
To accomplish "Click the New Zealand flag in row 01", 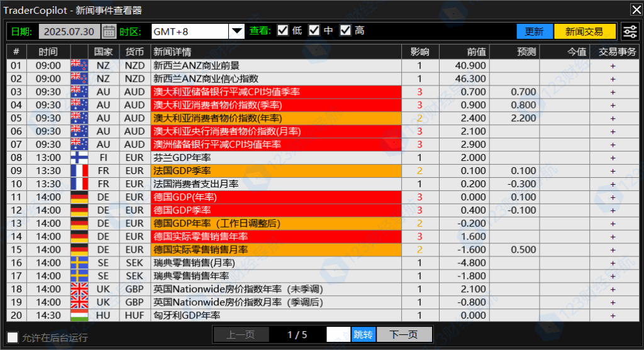I will 79,65.
